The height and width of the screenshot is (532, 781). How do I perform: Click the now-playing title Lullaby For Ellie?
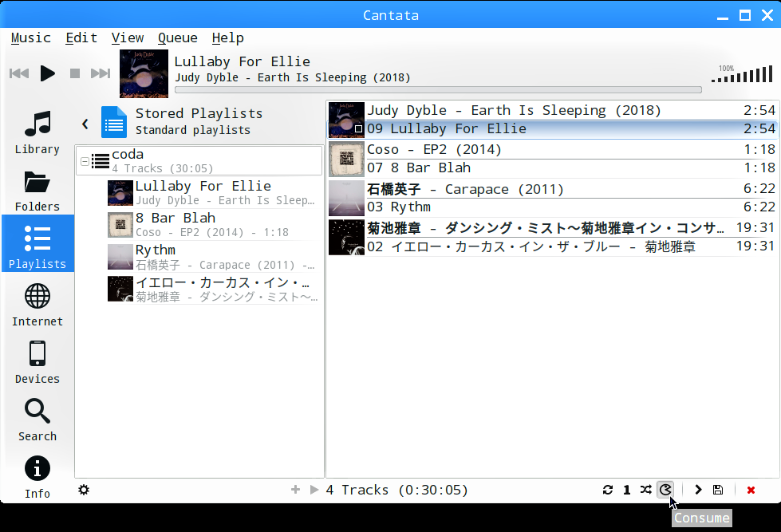(242, 61)
